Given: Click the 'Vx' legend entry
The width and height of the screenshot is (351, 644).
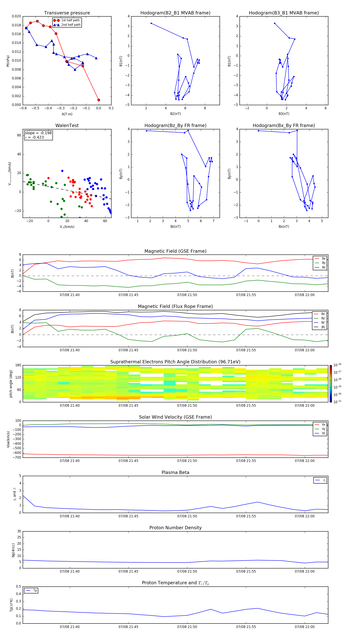Looking at the screenshot, I should click(x=320, y=424).
